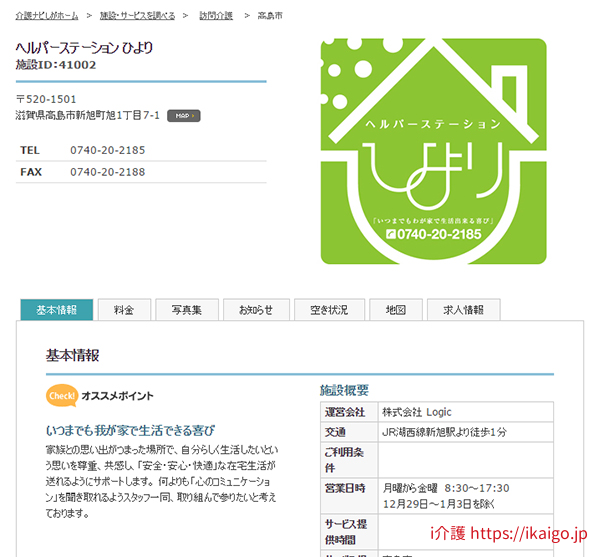Click the green ひより house logo image

[x=433, y=151]
